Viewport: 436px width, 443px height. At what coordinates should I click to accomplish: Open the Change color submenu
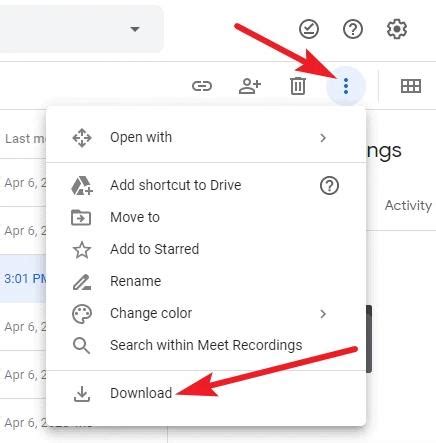pyautogui.click(x=206, y=313)
